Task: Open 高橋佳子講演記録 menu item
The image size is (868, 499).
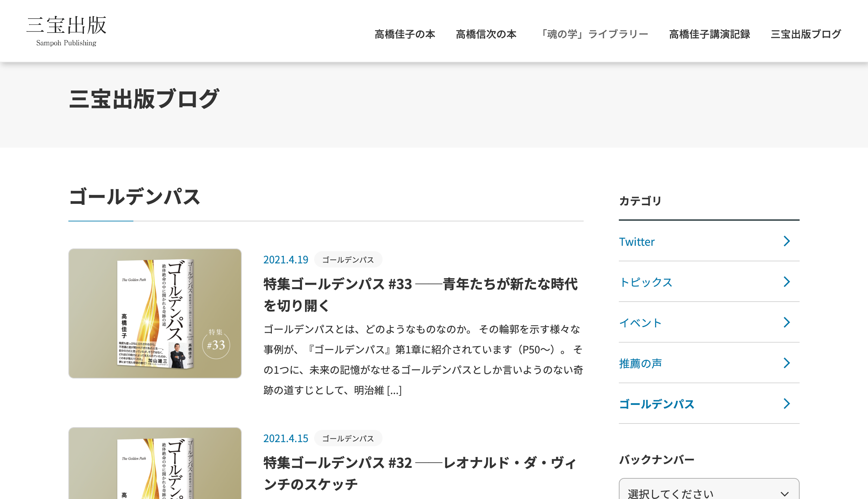Action: [709, 34]
